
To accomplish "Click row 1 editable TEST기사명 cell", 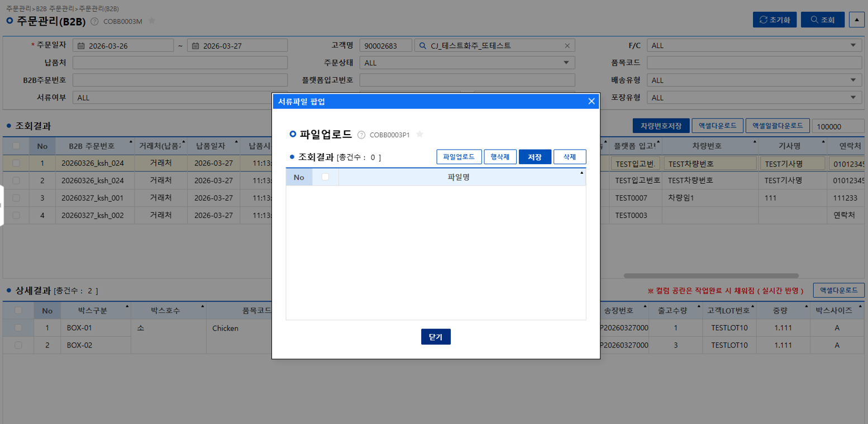I will [793, 164].
